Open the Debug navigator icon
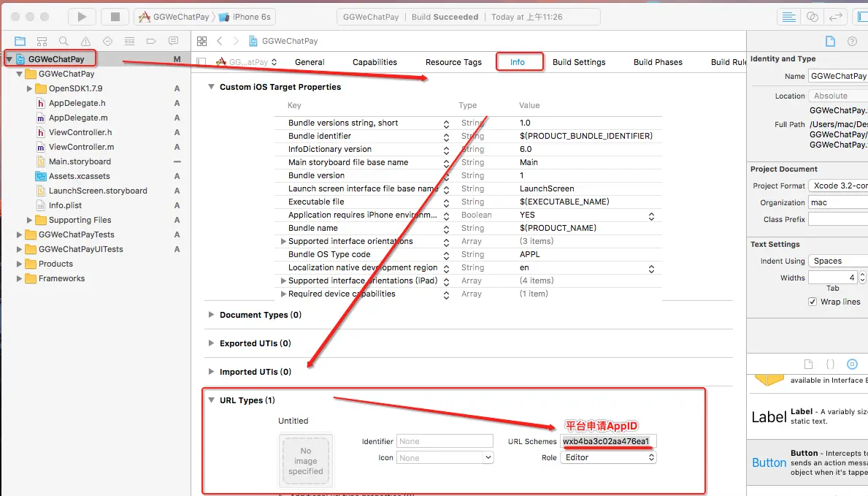 [129, 41]
